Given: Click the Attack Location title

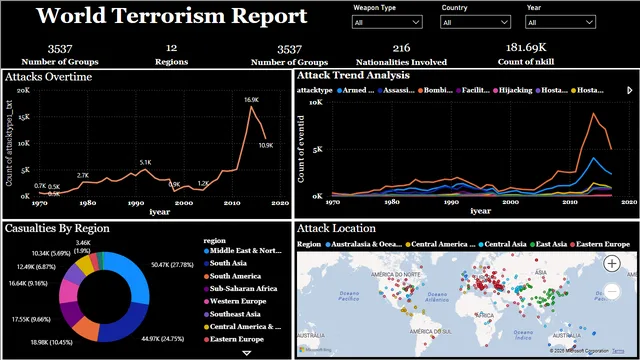Looking at the screenshot, I should [x=336, y=228].
